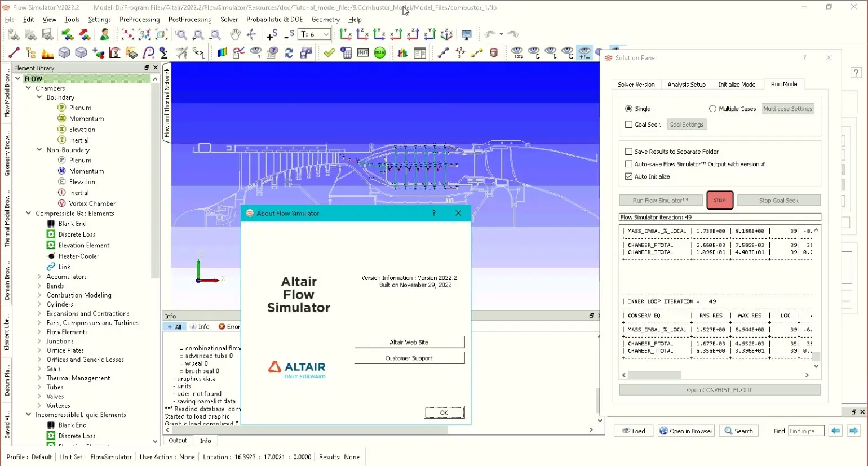Click the blue refresh arrows icon

click(x=289, y=53)
